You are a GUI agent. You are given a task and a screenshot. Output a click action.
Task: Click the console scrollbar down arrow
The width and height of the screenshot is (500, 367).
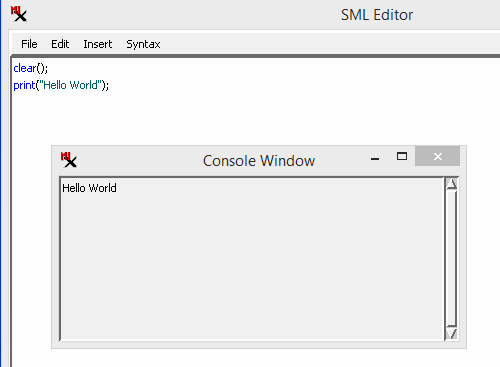[x=452, y=333]
